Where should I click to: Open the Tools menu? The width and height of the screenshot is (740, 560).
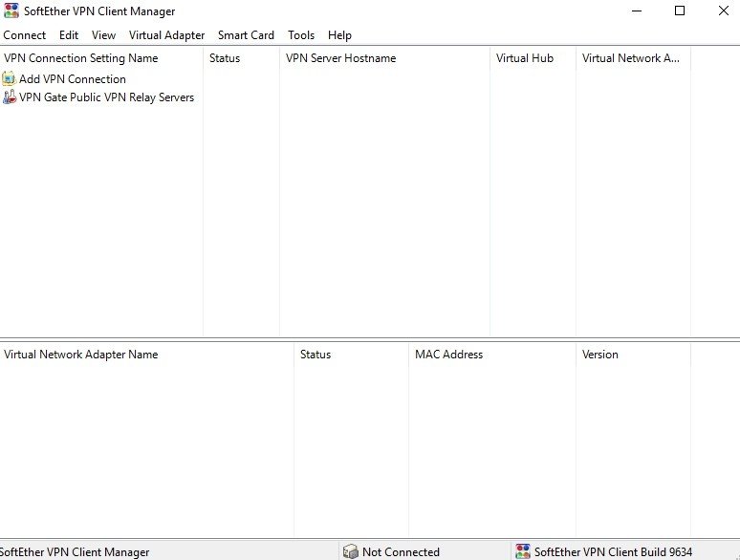pos(301,35)
